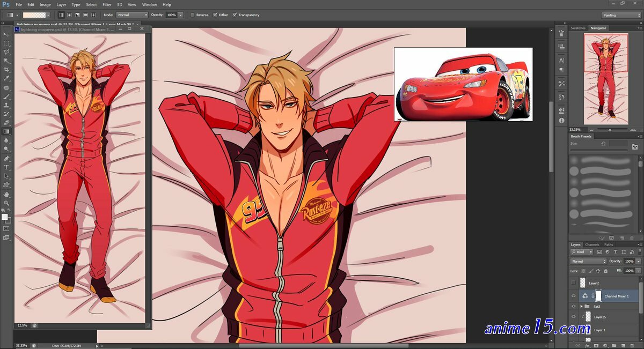
Task: Hide the Set3 group
Action: (x=574, y=306)
